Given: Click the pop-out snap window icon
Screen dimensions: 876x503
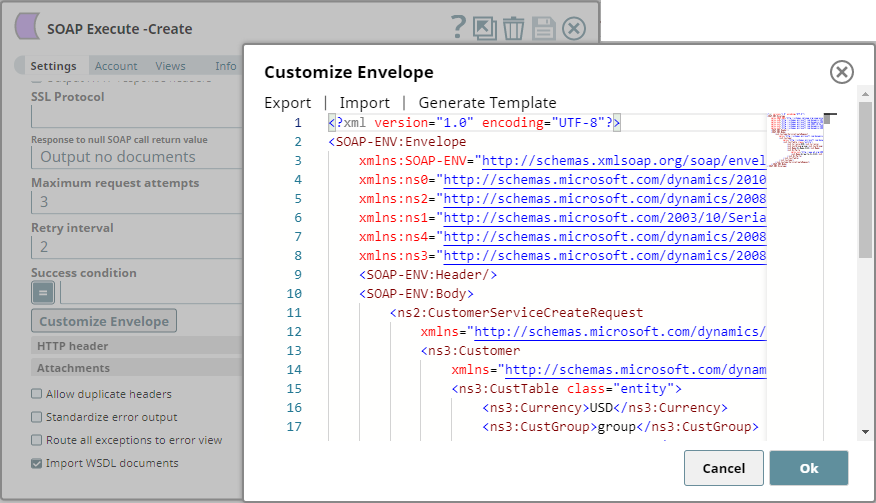Looking at the screenshot, I should 485,28.
